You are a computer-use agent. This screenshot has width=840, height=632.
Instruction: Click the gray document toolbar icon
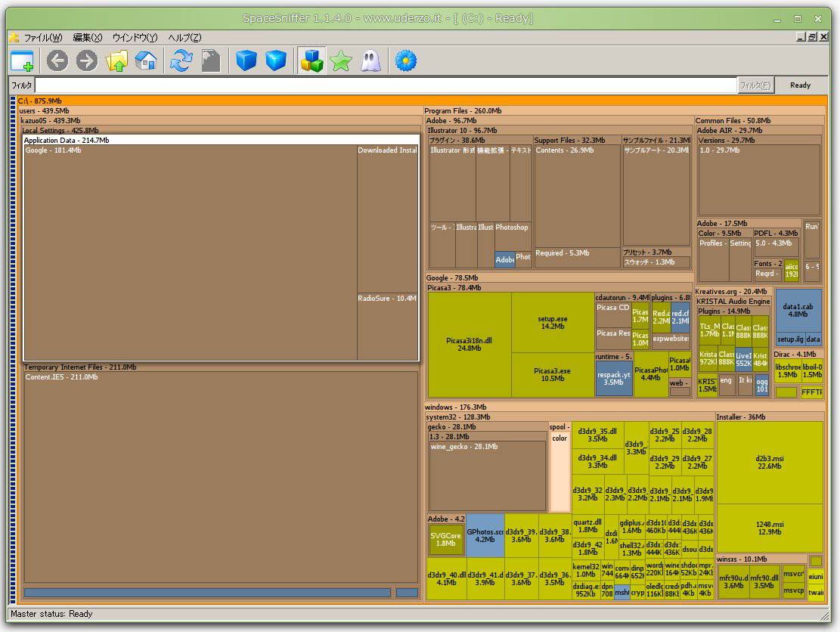[210, 60]
